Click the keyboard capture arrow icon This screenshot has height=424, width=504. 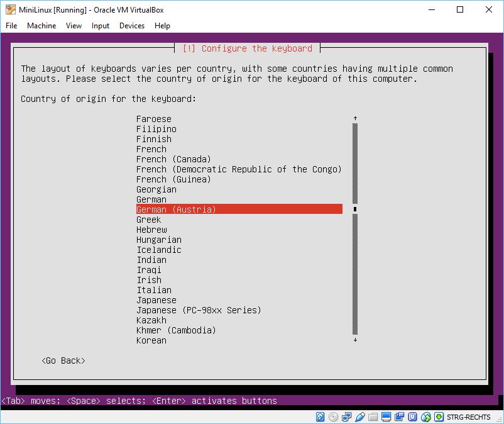[439, 416]
